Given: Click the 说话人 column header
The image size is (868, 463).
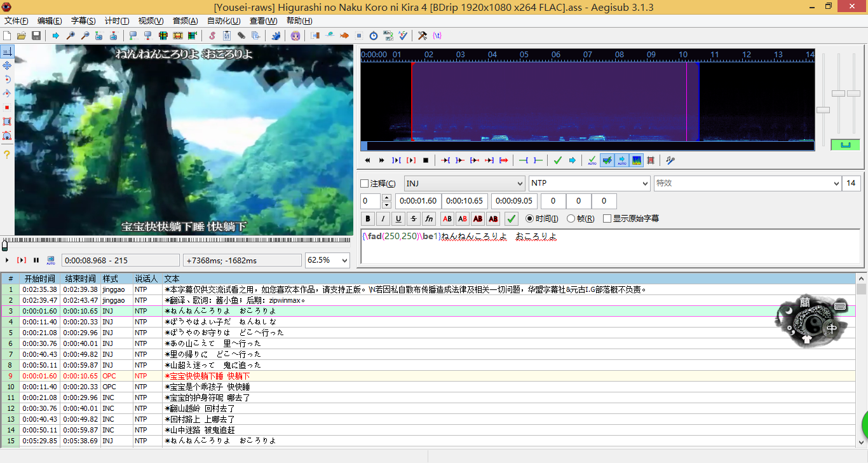Looking at the screenshot, I should 146,279.
